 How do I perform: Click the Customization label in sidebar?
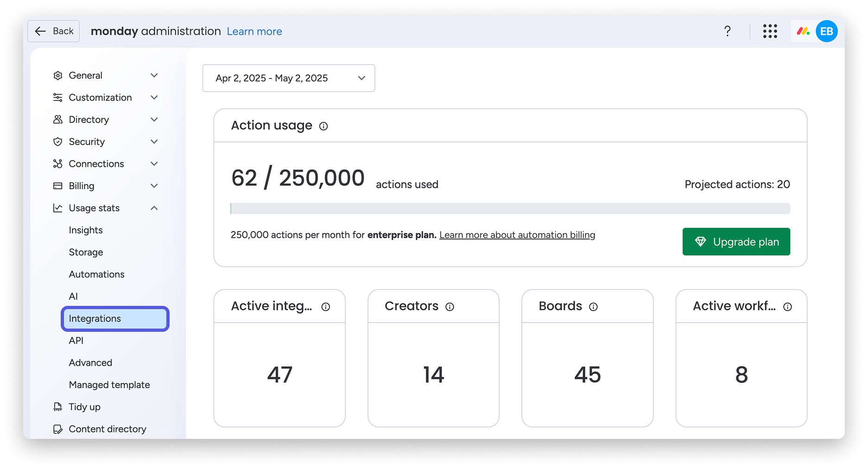pos(101,97)
